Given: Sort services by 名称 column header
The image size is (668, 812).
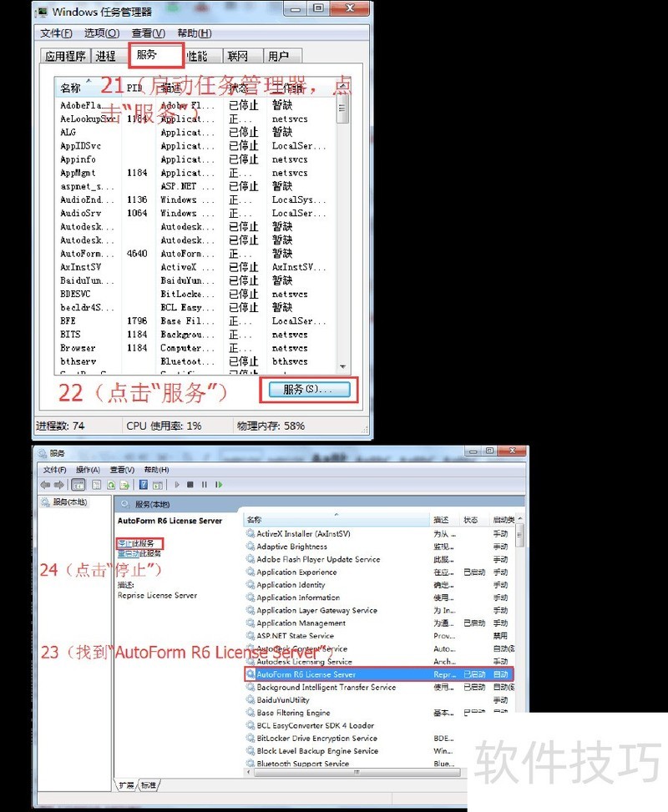Looking at the screenshot, I should pos(337,519).
